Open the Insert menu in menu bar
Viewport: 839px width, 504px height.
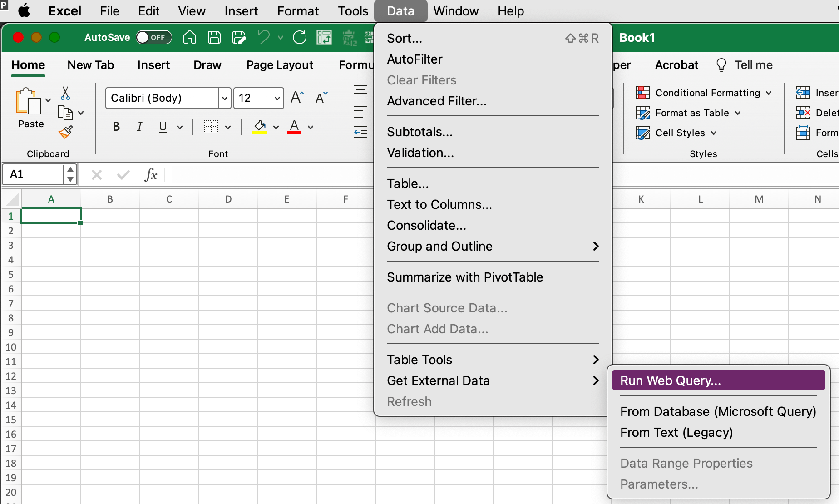click(241, 11)
